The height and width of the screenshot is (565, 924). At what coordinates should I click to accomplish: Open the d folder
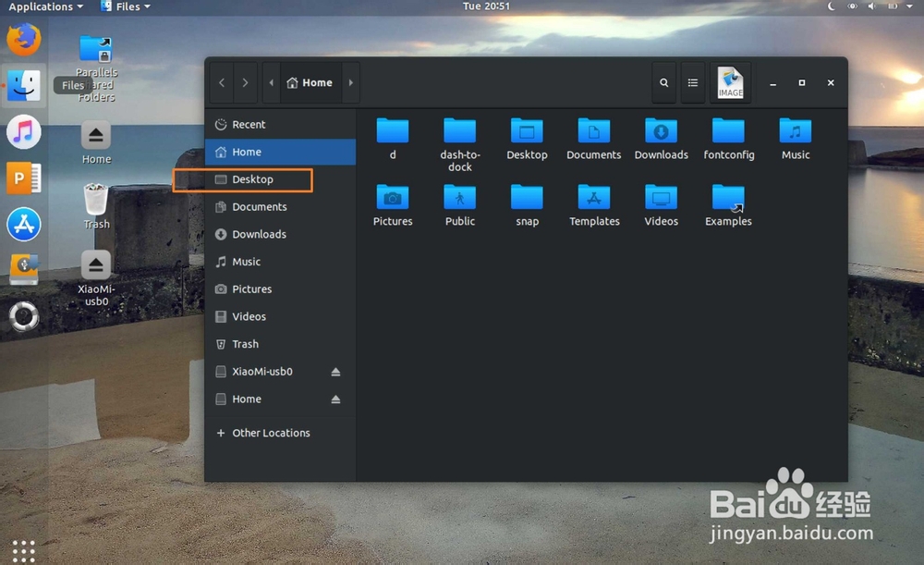[393, 139]
